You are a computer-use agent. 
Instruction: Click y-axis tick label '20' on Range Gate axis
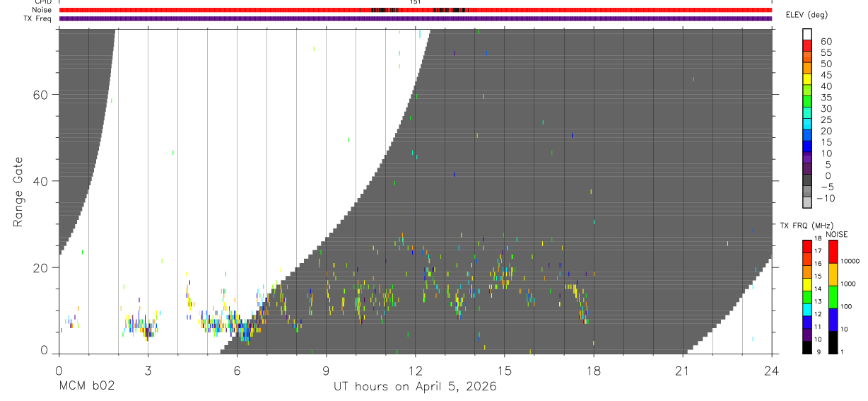[40, 267]
